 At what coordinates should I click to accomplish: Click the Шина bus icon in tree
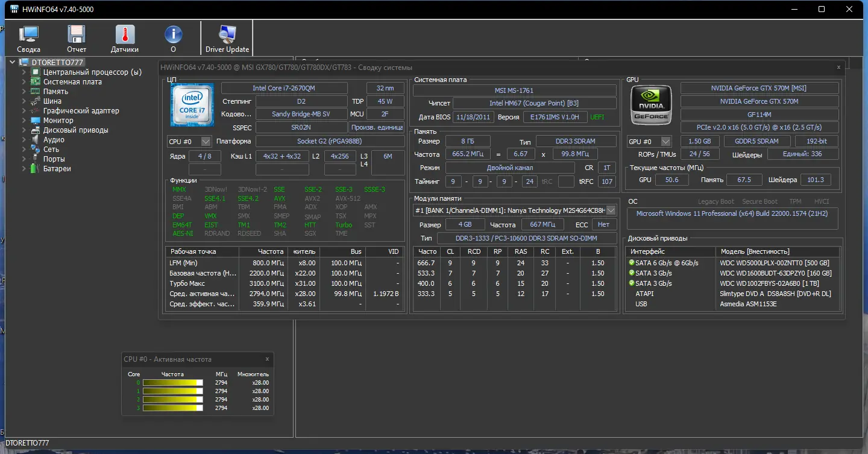(x=36, y=101)
